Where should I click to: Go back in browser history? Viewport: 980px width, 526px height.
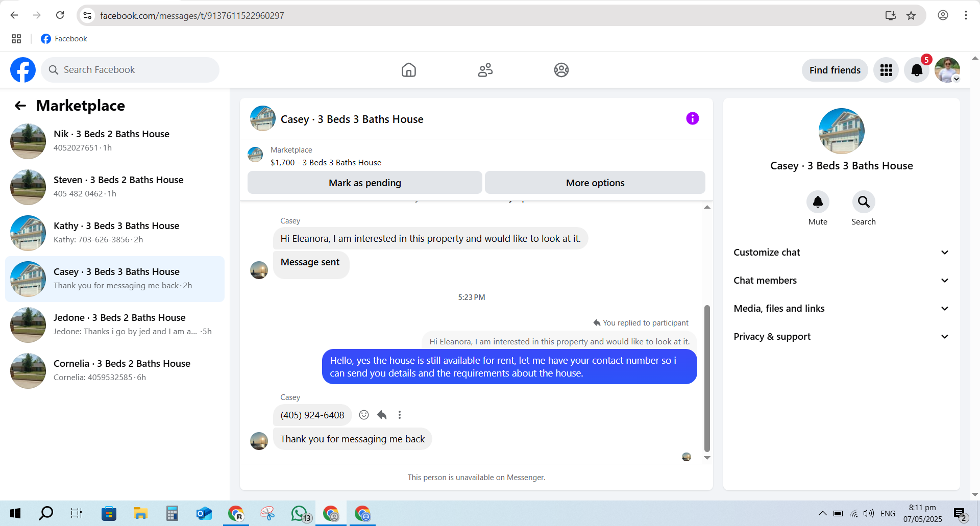(14, 15)
